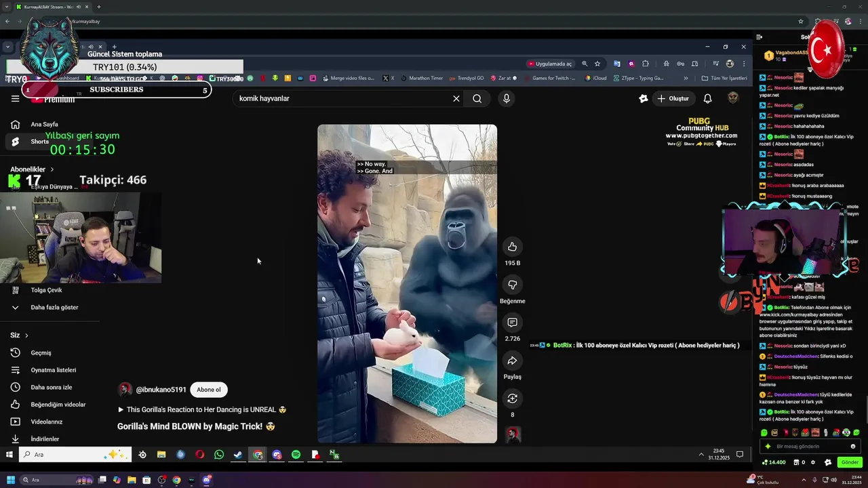Open Chrome three-dot menu
The height and width of the screenshot is (488, 868).
[744, 64]
